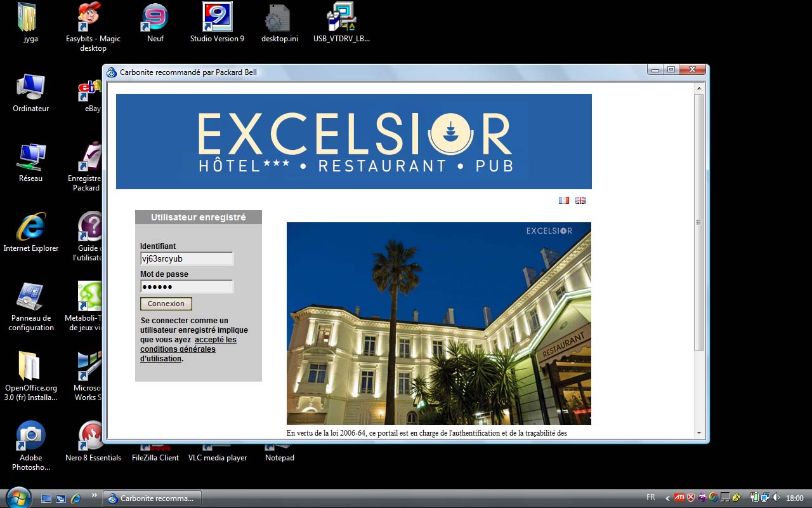Click the multicolor circle tray icon
The width and height of the screenshot is (812, 508).
pyautogui.click(x=714, y=498)
